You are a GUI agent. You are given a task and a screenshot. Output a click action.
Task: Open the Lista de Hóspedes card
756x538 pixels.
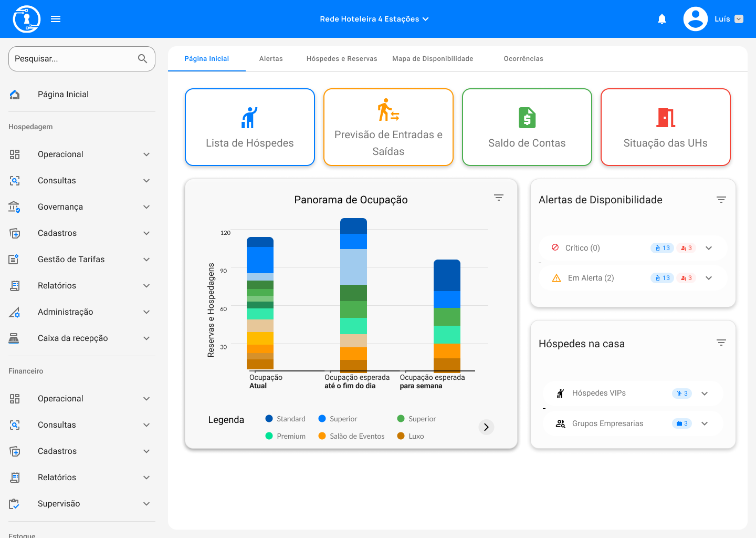[x=250, y=127]
